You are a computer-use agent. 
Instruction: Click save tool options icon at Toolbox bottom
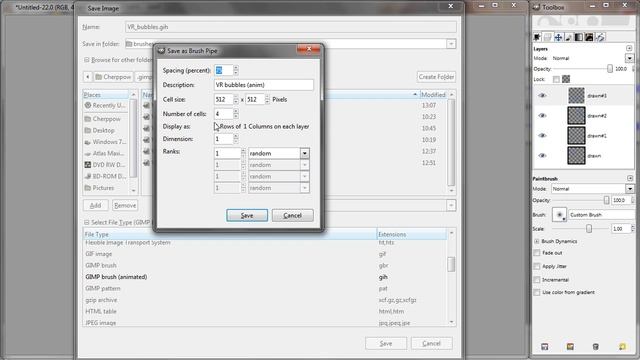coord(544,347)
